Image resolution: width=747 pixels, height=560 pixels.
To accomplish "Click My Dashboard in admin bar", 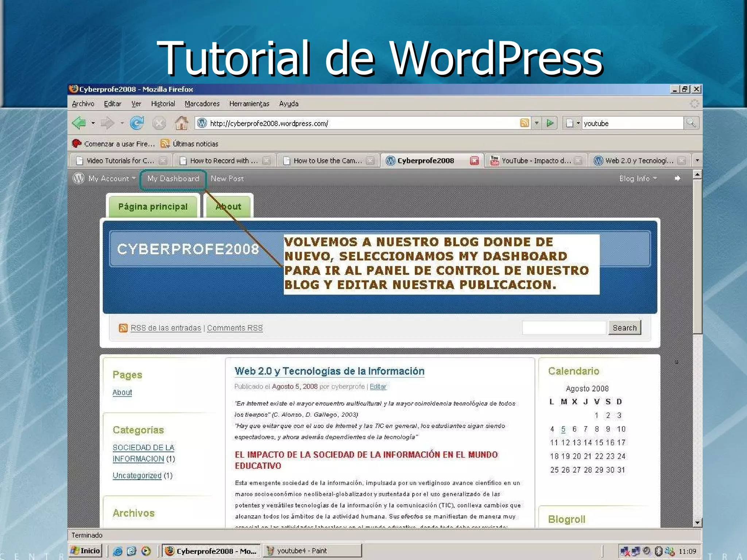I will [x=173, y=179].
